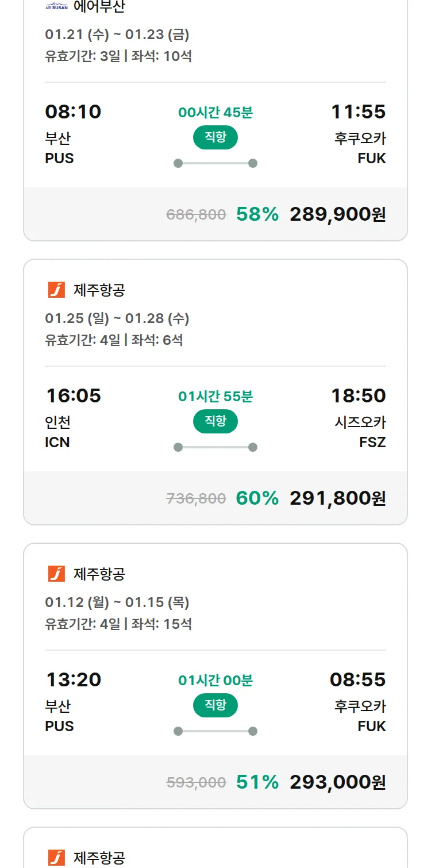The image size is (431, 868).
Task: Tap the 직항 badge on the 13:20 flight
Action: coord(215,705)
